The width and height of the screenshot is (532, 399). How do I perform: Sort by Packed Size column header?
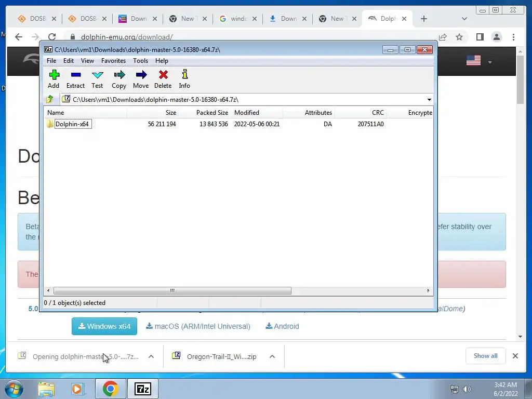pyautogui.click(x=205, y=113)
